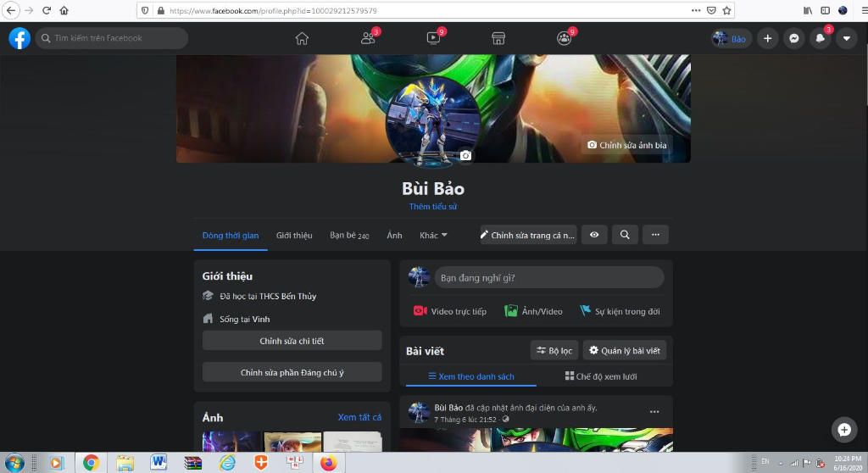The height and width of the screenshot is (473, 868).
Task: Bookmark this page with star icon
Action: click(x=726, y=10)
